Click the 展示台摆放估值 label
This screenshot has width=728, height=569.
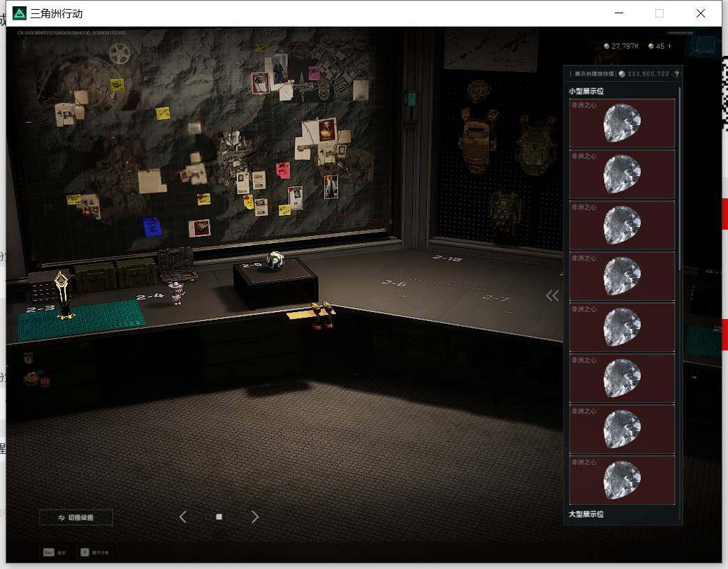point(594,74)
